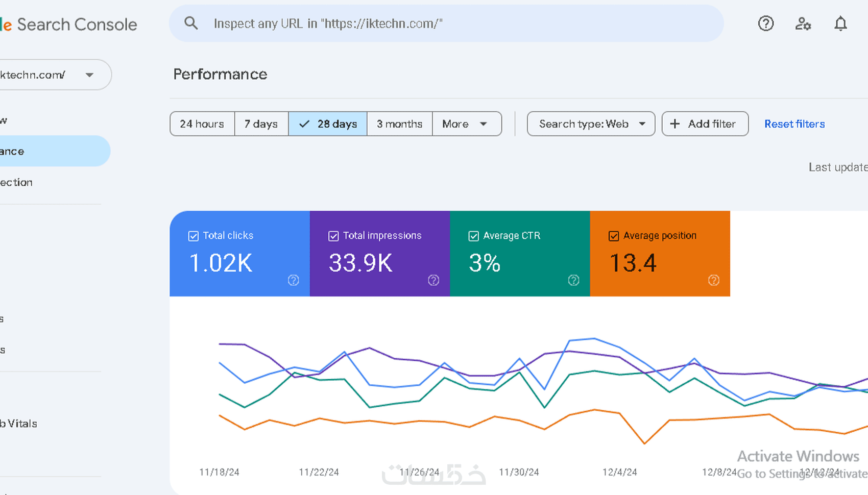Disable the Average CTR checkbox
Screen dimensions: 868x495
[x=474, y=236]
